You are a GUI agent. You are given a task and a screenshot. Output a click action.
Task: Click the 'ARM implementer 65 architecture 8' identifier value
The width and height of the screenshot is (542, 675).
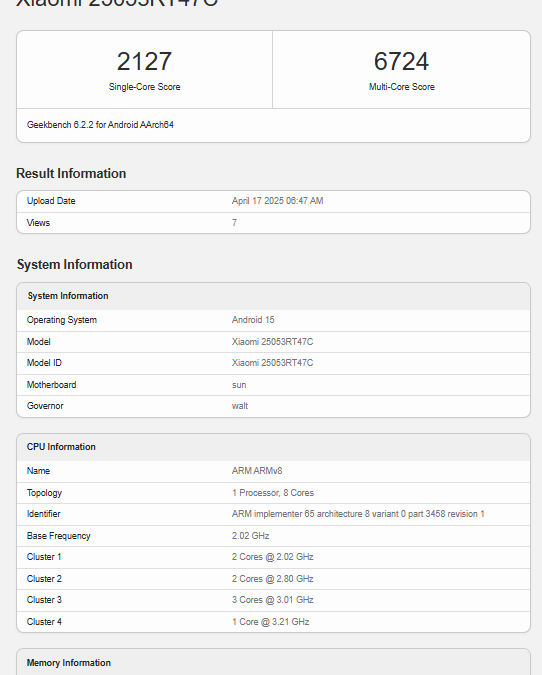point(358,514)
